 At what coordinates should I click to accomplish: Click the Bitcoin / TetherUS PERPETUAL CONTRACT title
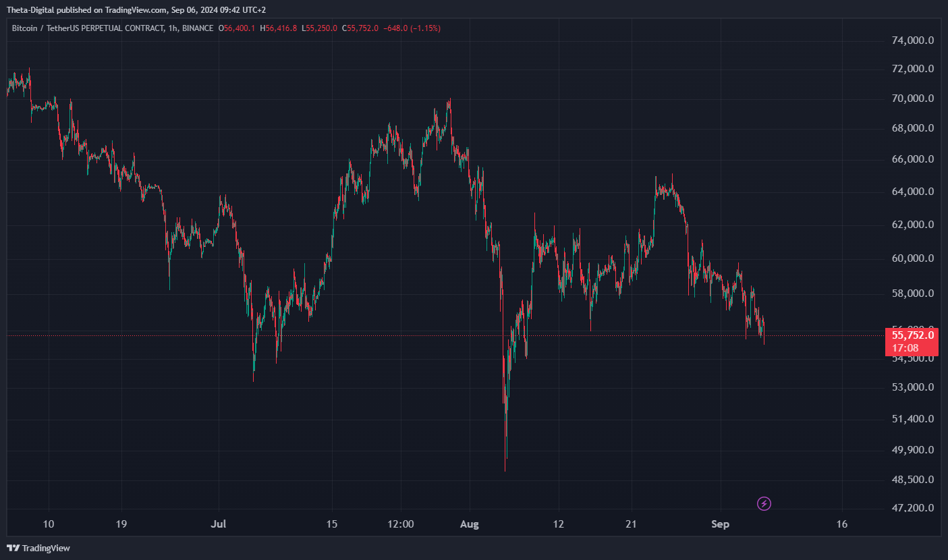click(x=88, y=28)
